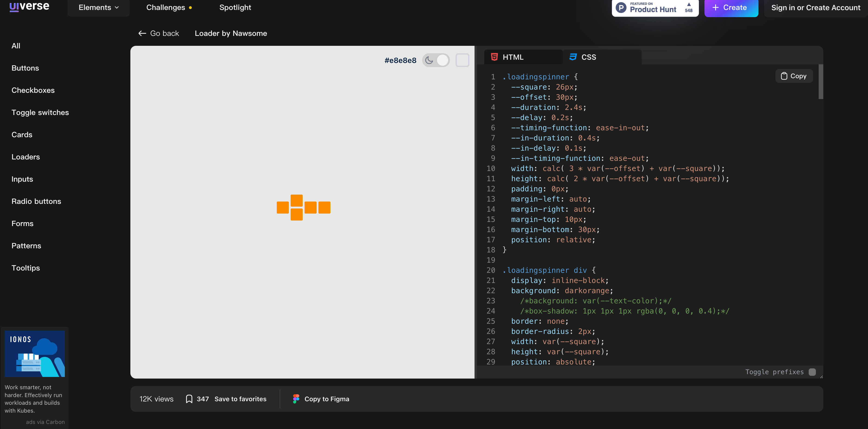
Task: Select the Toggle switches category
Action: tap(40, 112)
